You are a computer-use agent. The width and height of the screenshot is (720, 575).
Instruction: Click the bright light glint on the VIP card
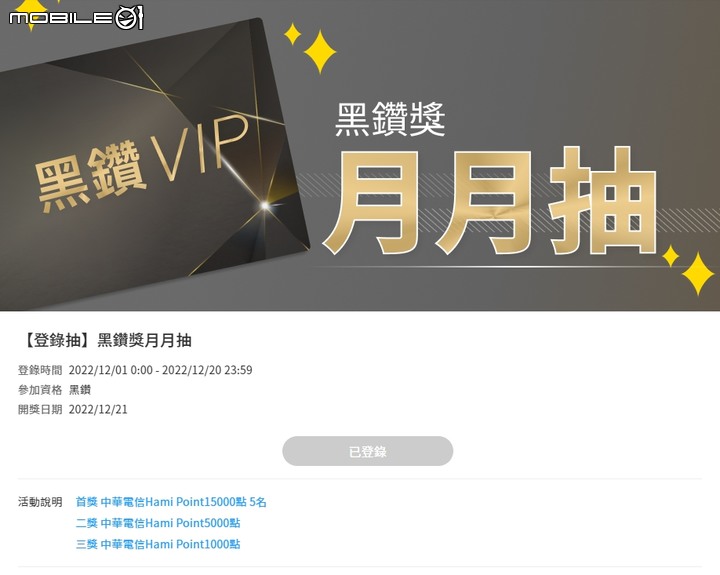point(264,205)
